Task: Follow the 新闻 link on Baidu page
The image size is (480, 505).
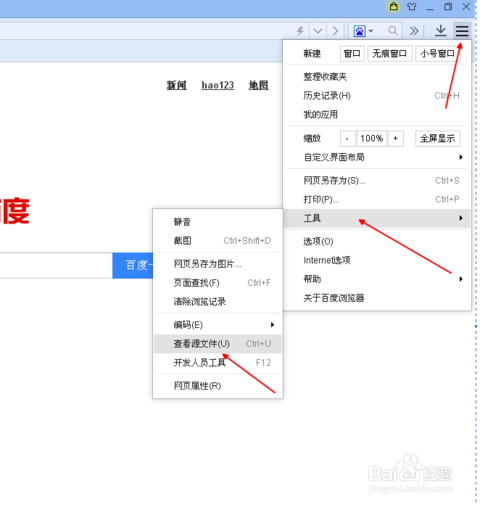Action: (x=177, y=85)
